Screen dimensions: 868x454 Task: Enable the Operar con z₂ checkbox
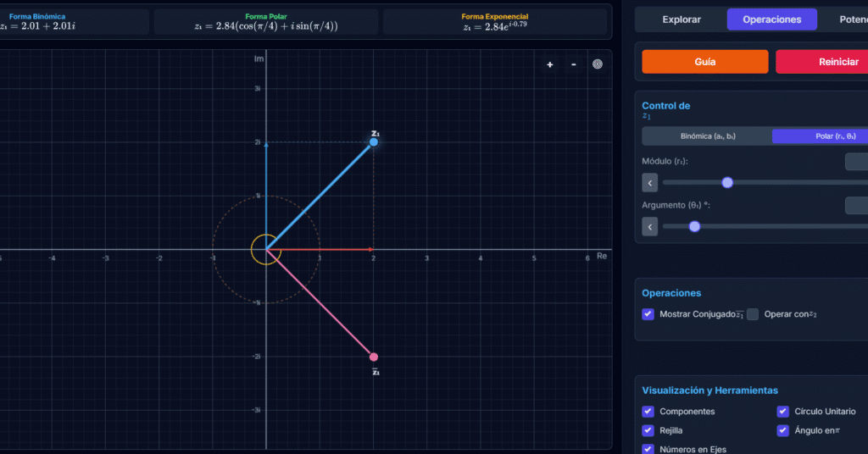pyautogui.click(x=753, y=314)
